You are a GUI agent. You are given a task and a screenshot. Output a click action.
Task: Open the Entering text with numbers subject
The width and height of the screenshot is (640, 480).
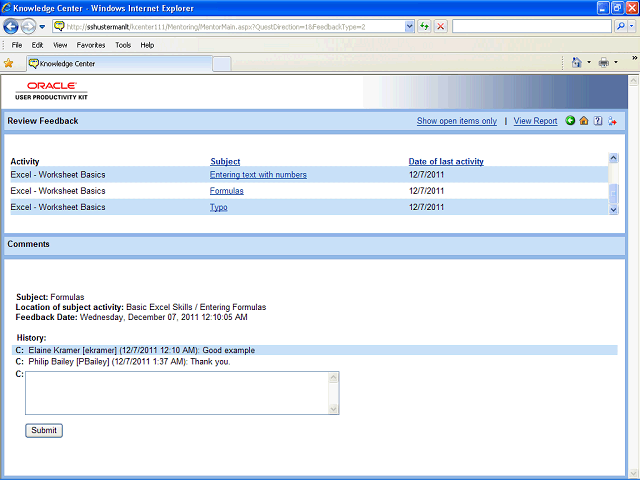[258, 175]
